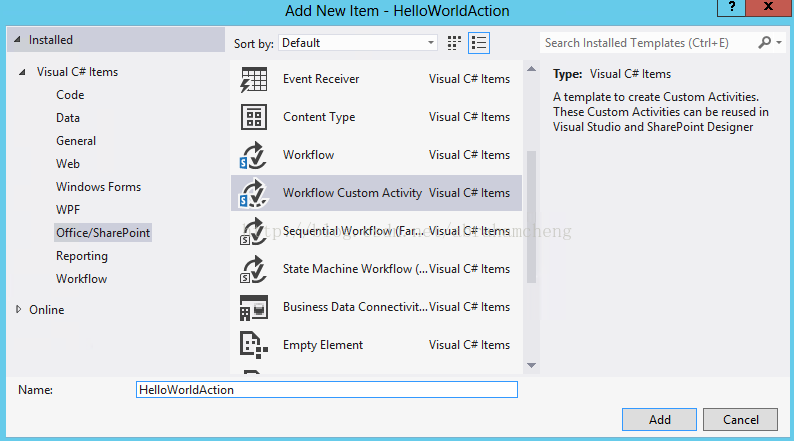Image resolution: width=794 pixels, height=441 pixels.
Task: Click the Cancel button
Action: click(740, 420)
